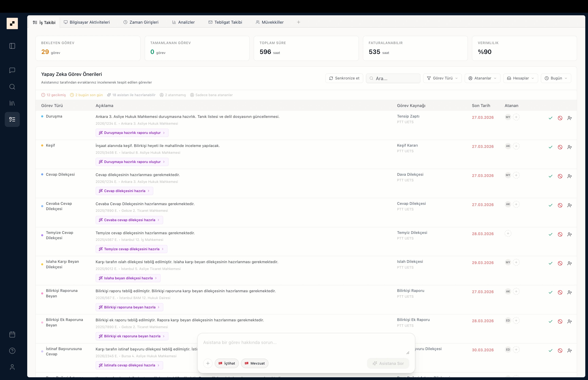Switch to Zaman Girişleri tab
The image size is (588, 380).
click(x=141, y=22)
